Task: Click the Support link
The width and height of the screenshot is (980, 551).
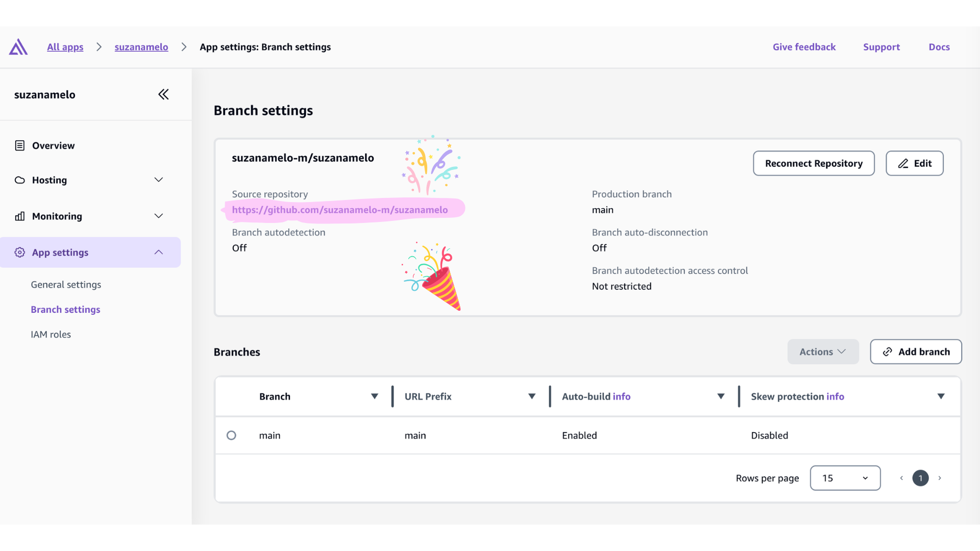Action: 881,47
